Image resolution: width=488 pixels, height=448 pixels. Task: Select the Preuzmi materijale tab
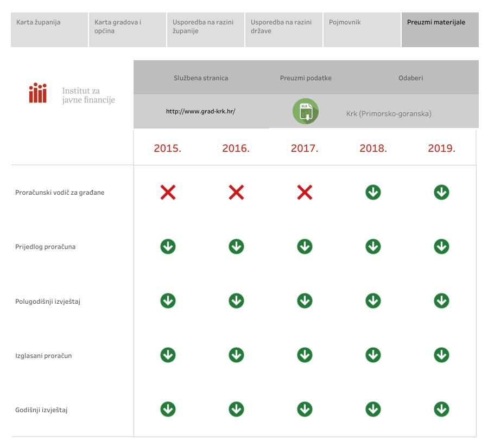pyautogui.click(x=440, y=30)
